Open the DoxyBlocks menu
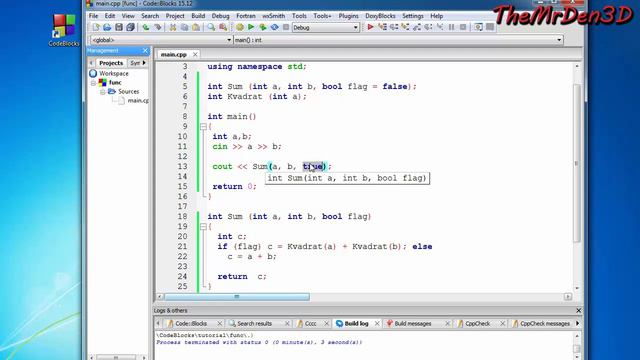This screenshot has width=640, height=360. click(380, 16)
